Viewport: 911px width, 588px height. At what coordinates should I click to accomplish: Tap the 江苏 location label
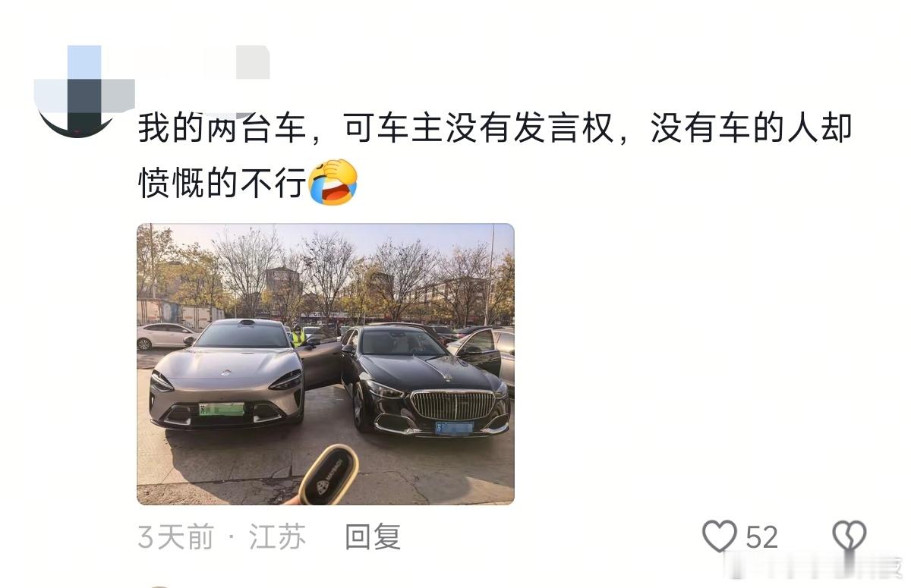pyautogui.click(x=277, y=537)
